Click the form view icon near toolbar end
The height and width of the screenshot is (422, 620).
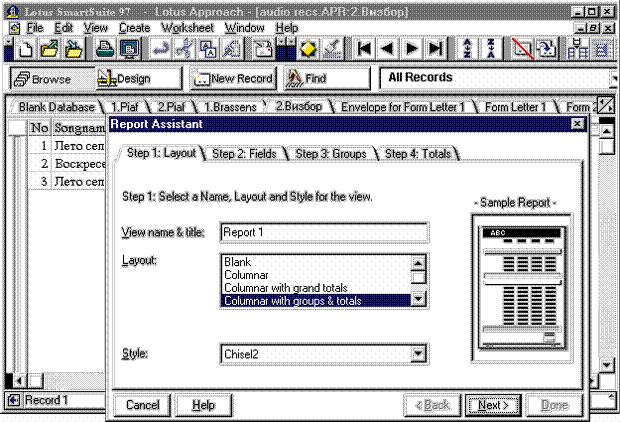[578, 49]
